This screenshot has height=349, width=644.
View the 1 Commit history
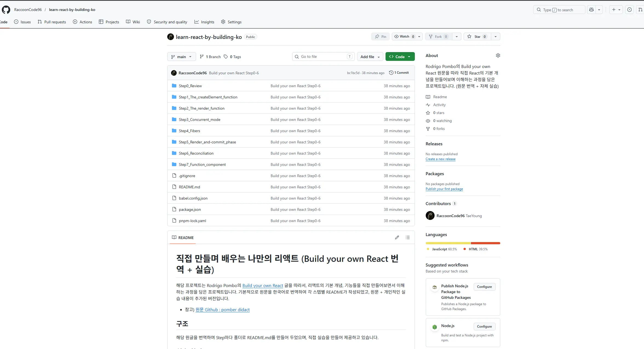pos(399,73)
